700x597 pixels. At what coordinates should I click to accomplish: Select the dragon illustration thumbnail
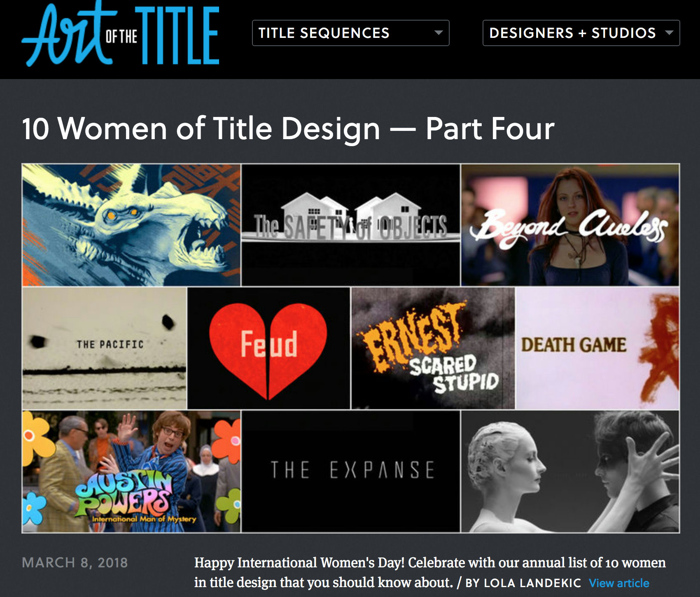131,225
